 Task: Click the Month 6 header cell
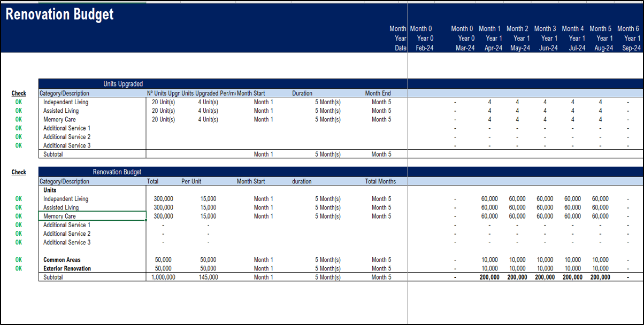click(628, 29)
